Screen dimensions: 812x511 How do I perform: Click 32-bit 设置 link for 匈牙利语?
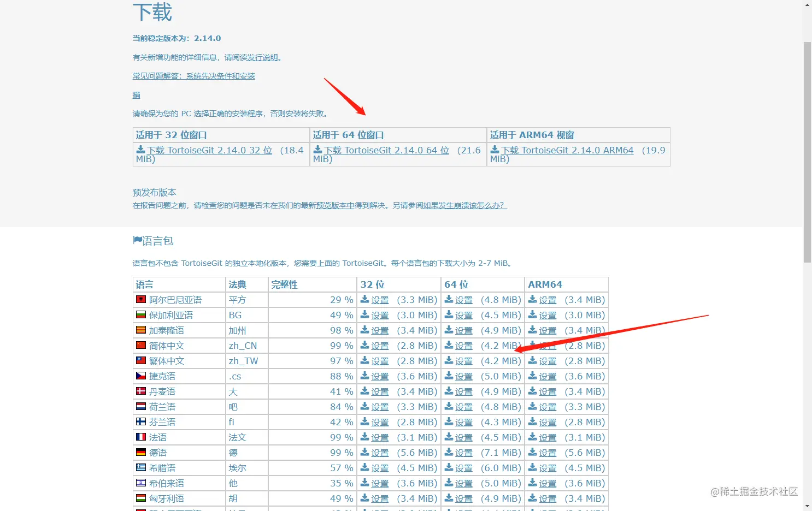tap(380, 499)
